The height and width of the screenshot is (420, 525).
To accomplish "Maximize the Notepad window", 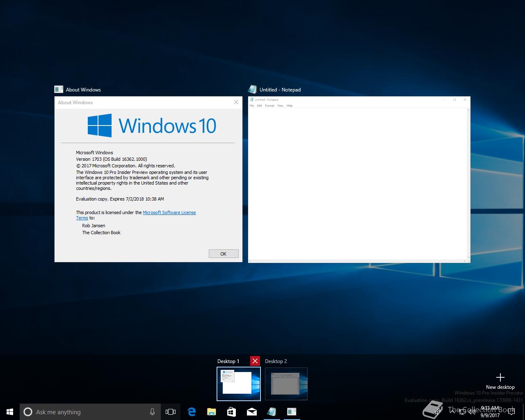I will pyautogui.click(x=454, y=100).
